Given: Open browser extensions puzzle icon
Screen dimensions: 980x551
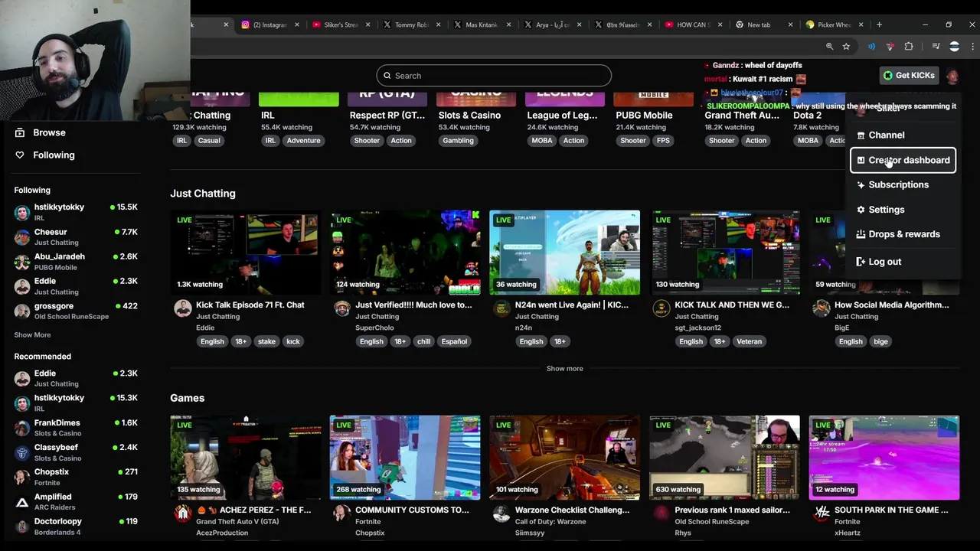Looking at the screenshot, I should pyautogui.click(x=909, y=47).
